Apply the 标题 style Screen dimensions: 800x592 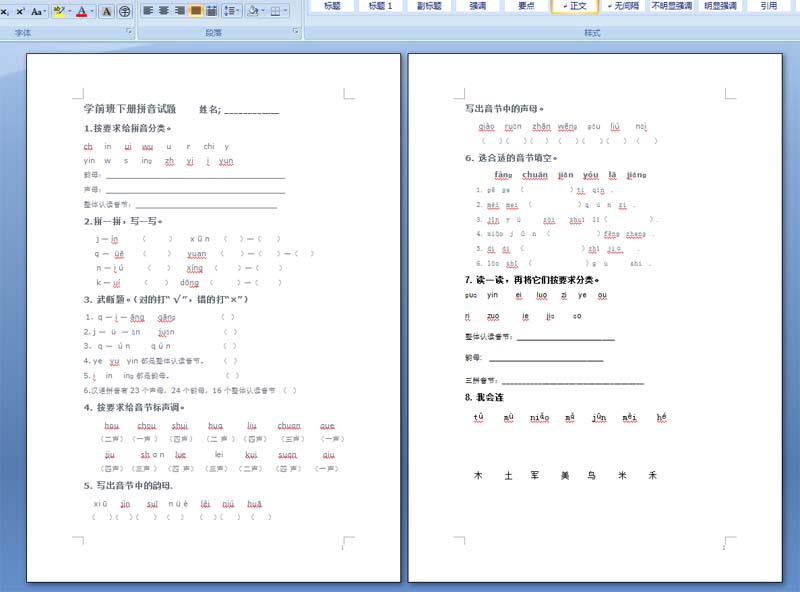333,6
